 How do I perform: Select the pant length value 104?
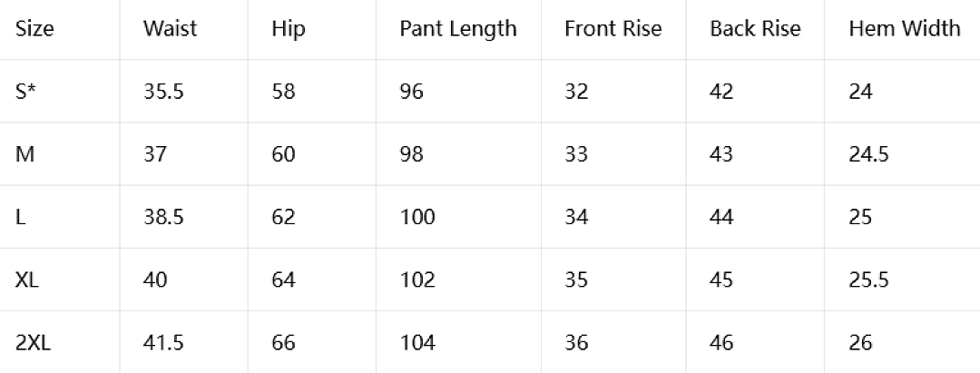pos(417,342)
